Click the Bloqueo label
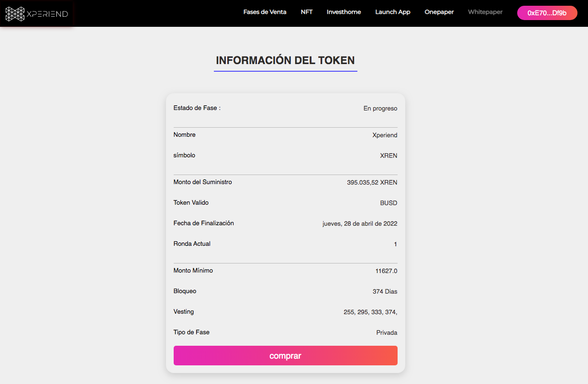 [185, 291]
